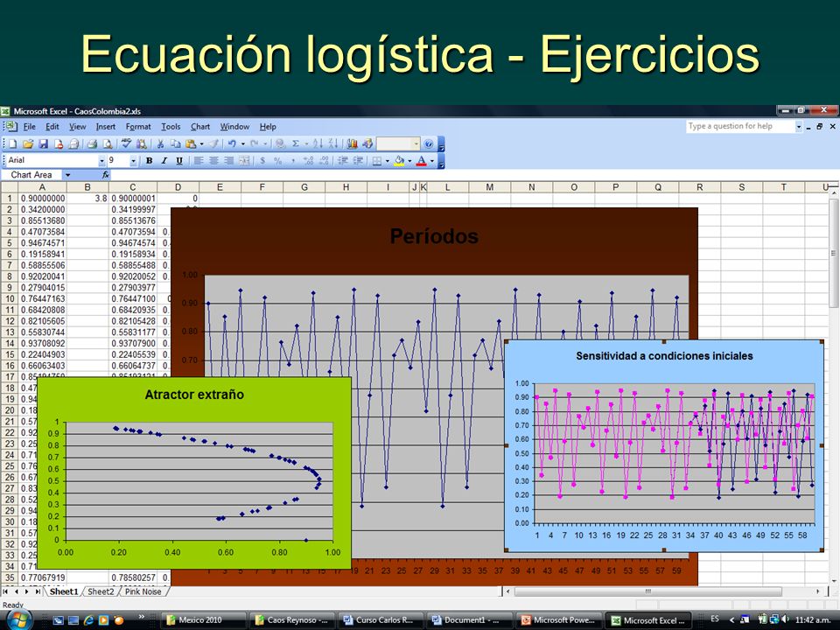
Task: Center text with toolbar icon
Action: [213, 160]
